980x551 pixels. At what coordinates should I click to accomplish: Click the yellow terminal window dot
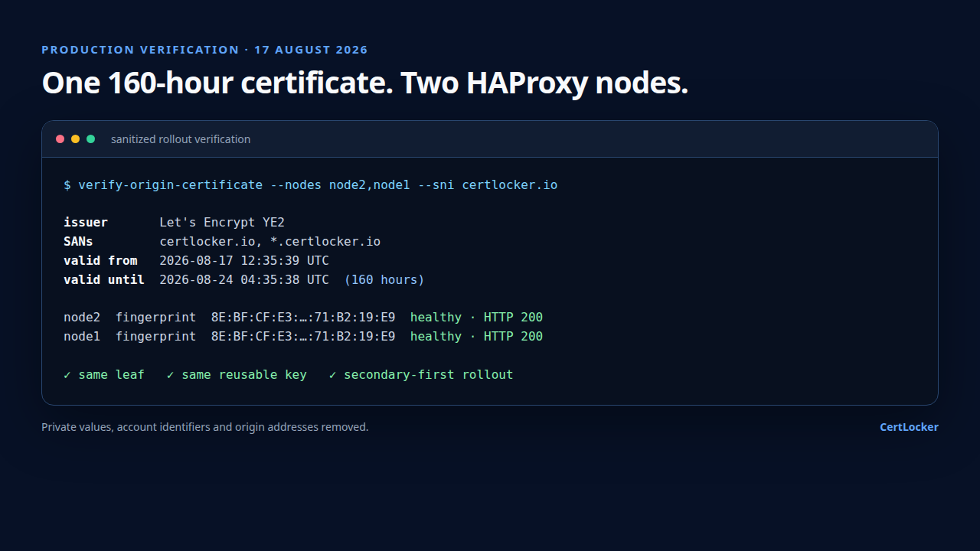click(x=76, y=139)
